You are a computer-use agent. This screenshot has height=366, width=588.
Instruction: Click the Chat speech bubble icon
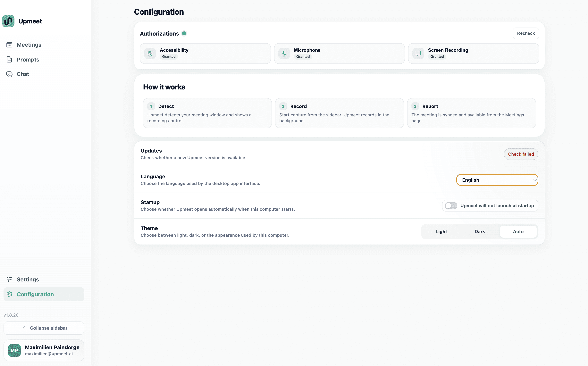pos(9,74)
